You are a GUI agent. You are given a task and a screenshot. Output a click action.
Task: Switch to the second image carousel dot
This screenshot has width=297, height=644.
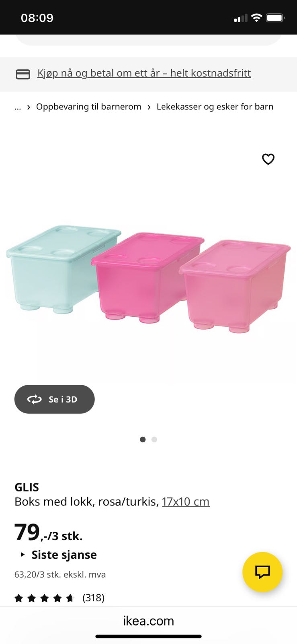[x=154, y=439]
